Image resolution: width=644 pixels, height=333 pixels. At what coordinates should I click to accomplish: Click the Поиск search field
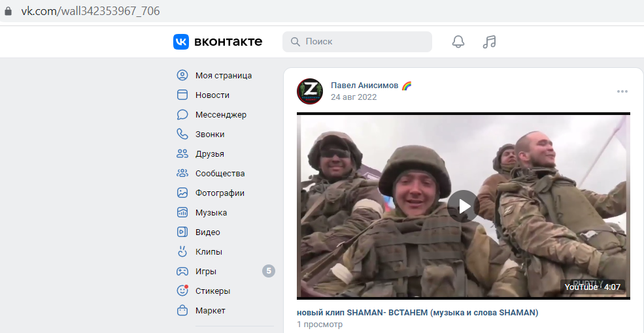pyautogui.click(x=358, y=42)
